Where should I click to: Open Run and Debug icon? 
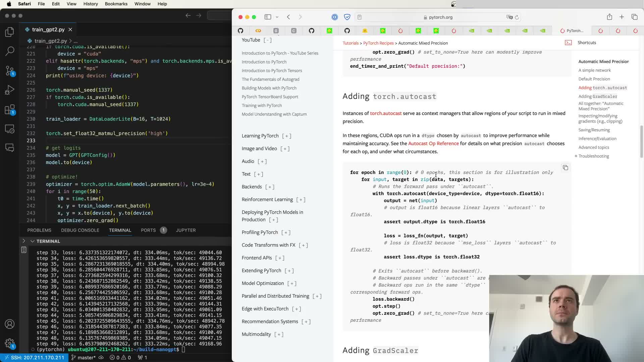[x=10, y=90]
